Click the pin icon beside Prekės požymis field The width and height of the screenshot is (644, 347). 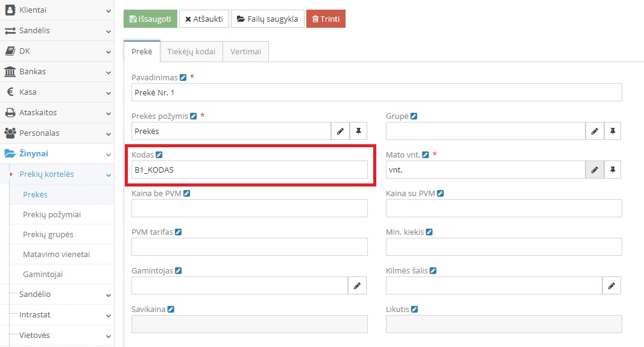point(358,131)
